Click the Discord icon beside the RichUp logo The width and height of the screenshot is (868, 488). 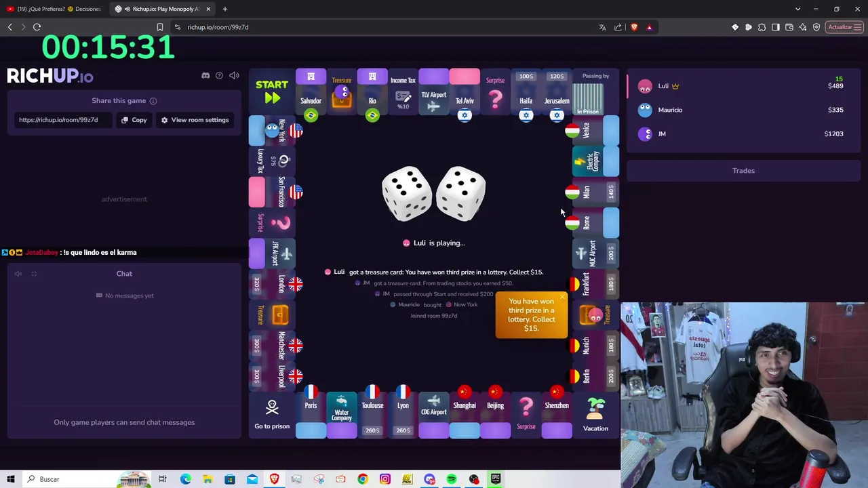coord(205,75)
